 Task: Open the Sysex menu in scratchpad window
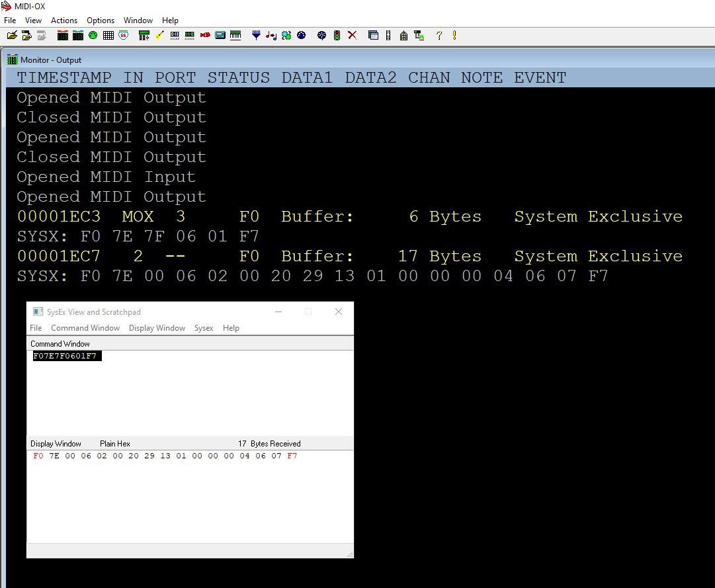point(204,328)
